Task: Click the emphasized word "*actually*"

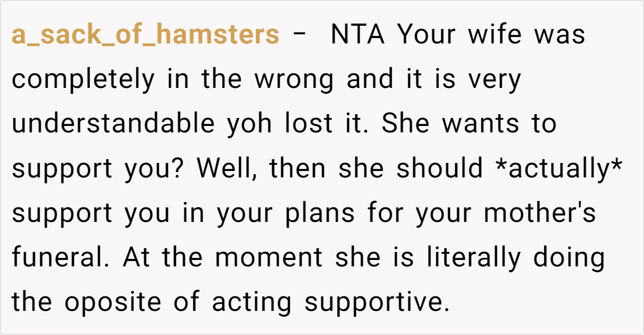Action: click(x=559, y=169)
